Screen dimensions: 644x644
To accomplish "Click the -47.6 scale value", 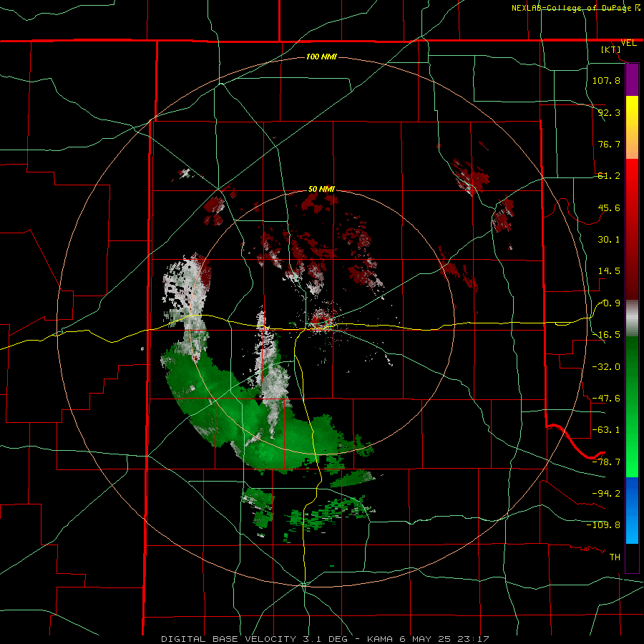I will coord(606,399).
